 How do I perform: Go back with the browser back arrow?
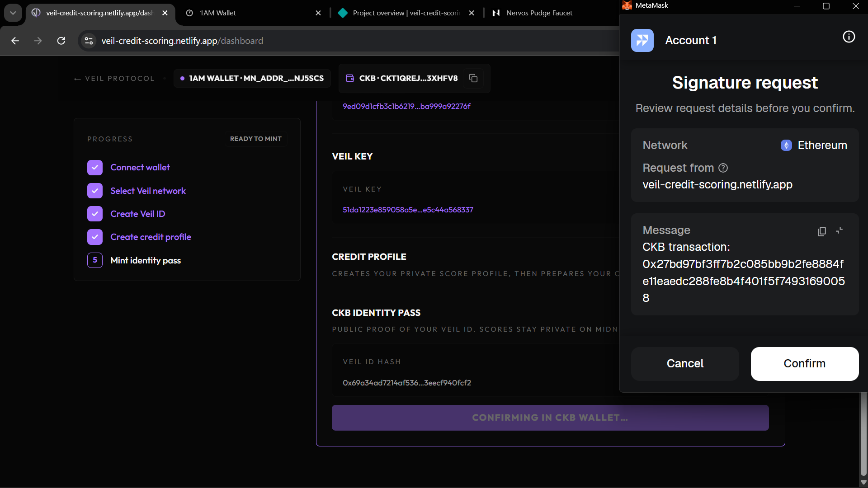pyautogui.click(x=15, y=41)
